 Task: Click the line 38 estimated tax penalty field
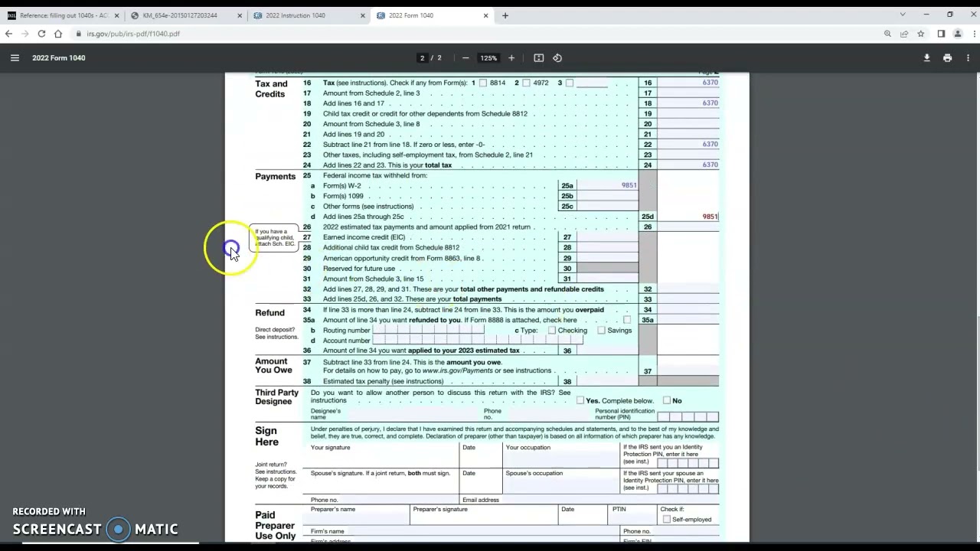click(x=607, y=381)
